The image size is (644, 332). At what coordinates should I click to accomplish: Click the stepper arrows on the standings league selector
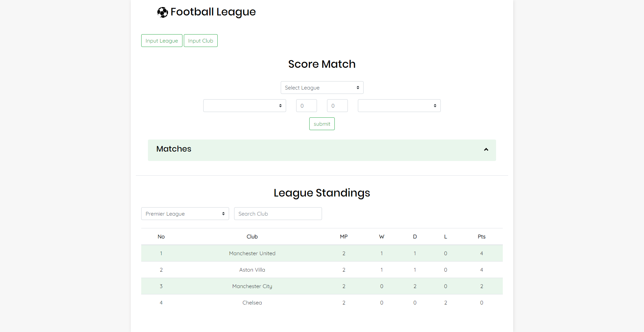[223, 214]
